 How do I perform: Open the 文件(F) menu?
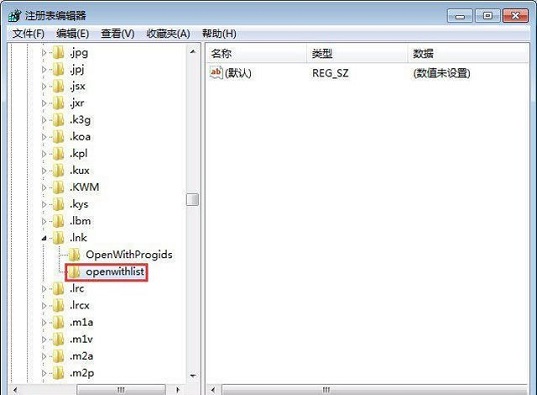point(28,34)
